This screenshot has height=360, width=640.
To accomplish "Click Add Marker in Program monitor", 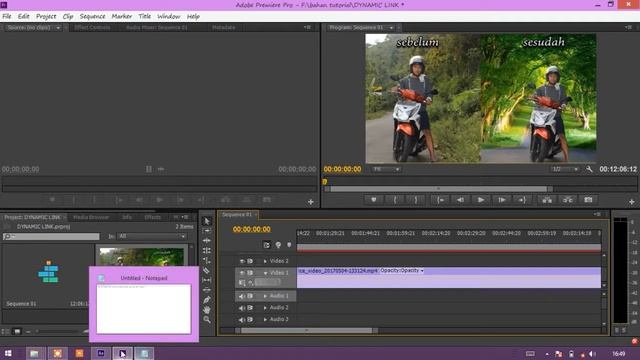I will pos(373,200).
